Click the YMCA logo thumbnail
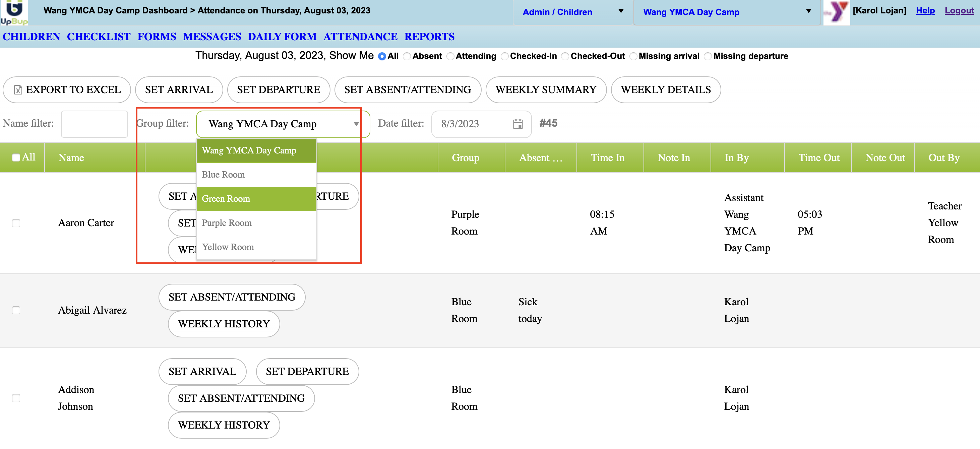980x449 pixels. pos(836,12)
